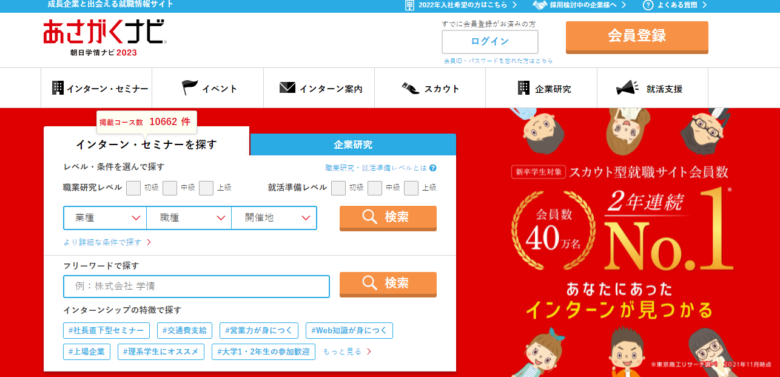
Task: Click the scout icon beside スカウト
Action: tap(410, 88)
